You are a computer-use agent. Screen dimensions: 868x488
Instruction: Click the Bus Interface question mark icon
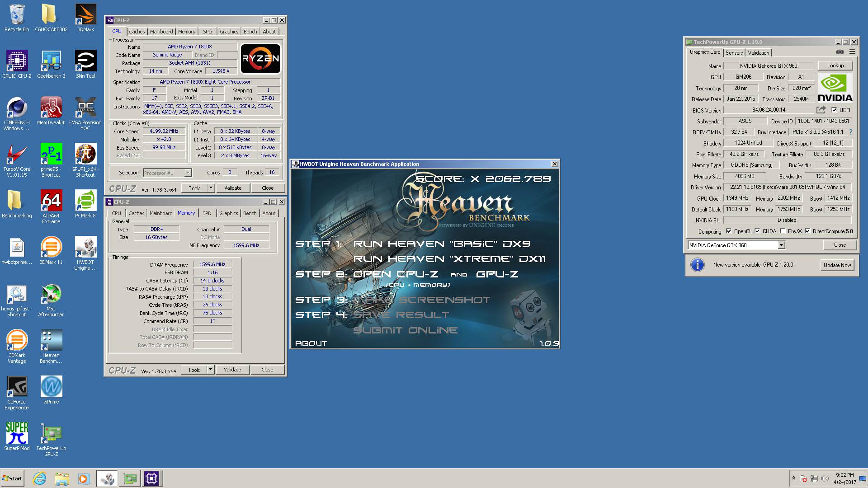(x=851, y=132)
